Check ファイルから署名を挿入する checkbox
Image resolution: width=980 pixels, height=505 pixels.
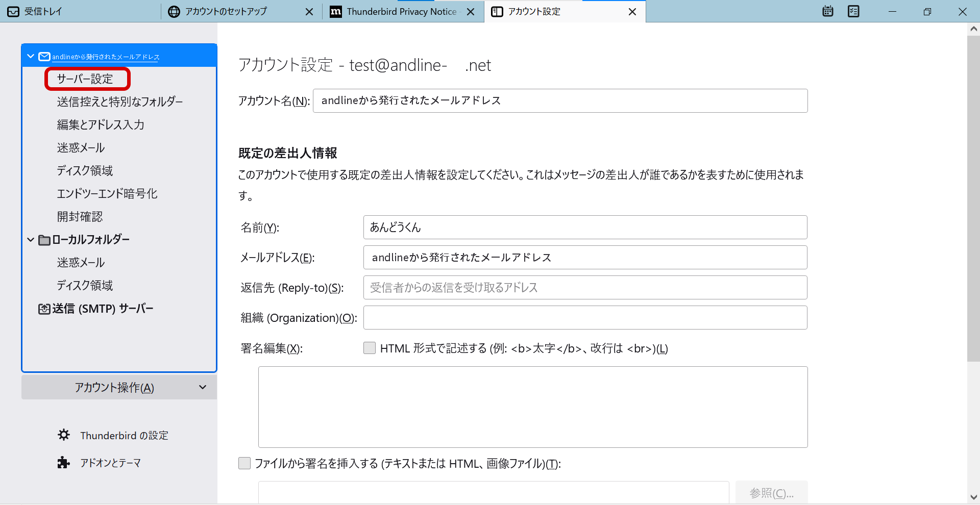245,463
